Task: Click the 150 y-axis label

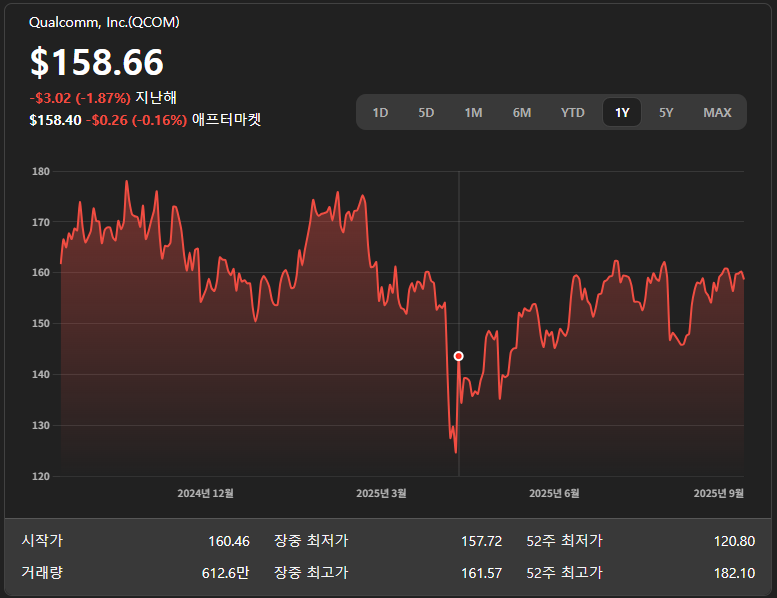Action: tap(41, 324)
